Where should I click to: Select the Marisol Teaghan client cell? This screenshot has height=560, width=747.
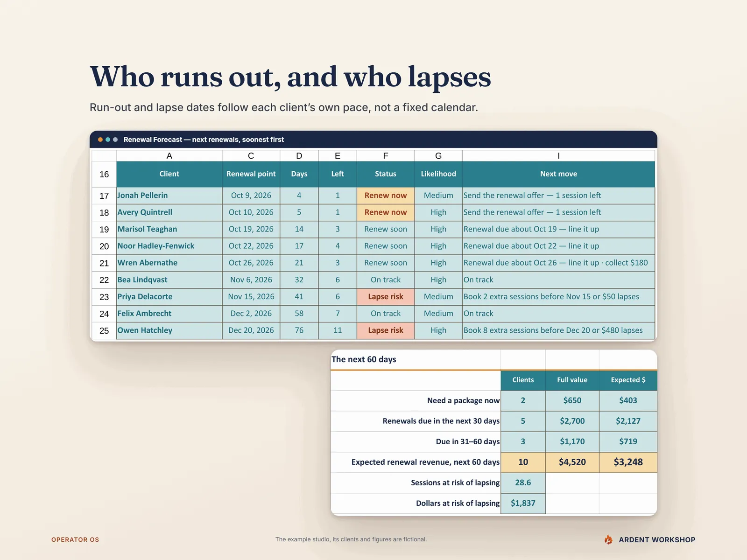coord(169,229)
